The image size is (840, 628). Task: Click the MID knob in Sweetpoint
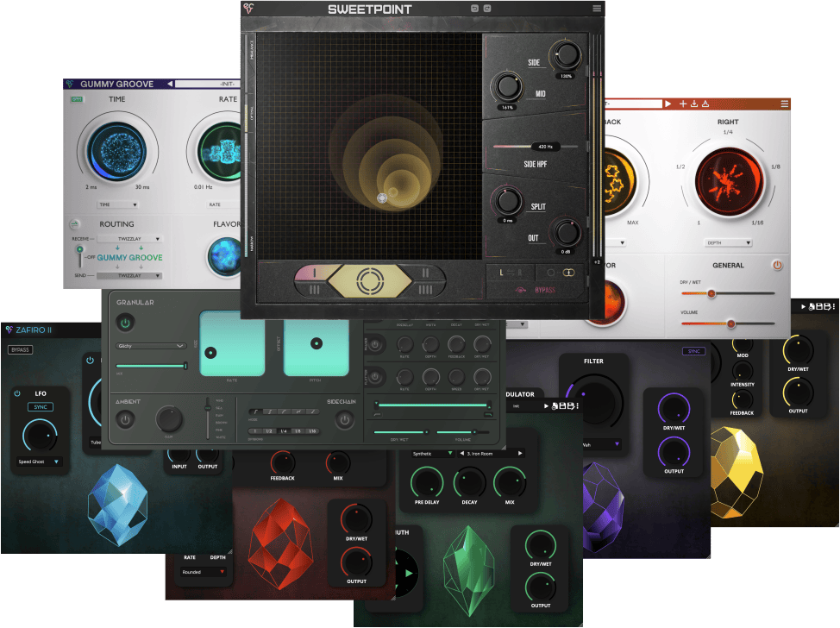pos(507,86)
